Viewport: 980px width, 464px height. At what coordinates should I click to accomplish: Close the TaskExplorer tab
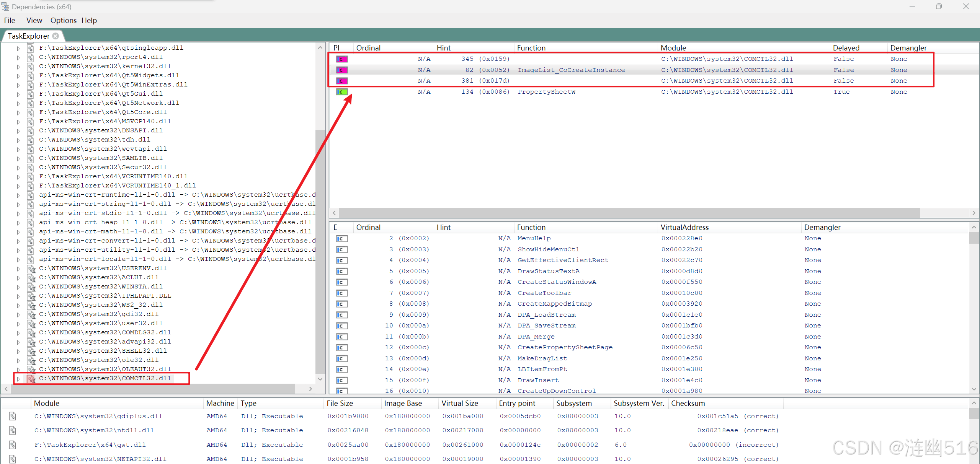click(x=56, y=36)
